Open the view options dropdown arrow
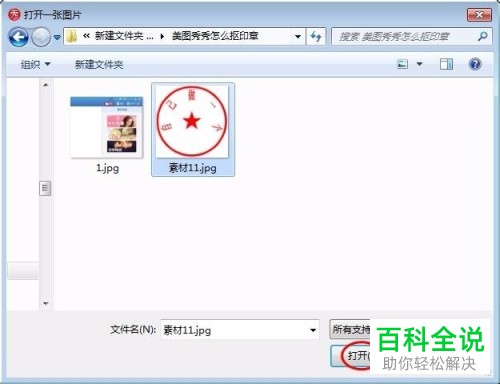This screenshot has height=384, width=500. click(x=420, y=64)
